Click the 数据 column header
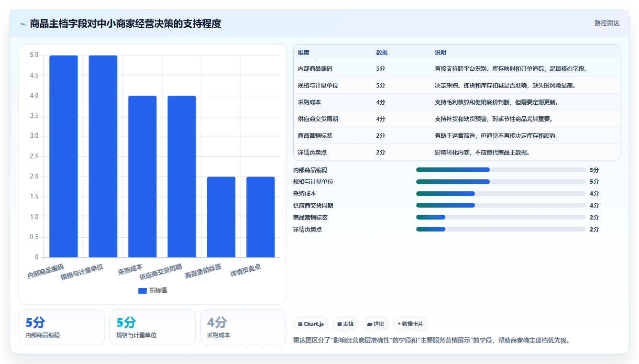The width and height of the screenshot is (639, 364). point(382,53)
